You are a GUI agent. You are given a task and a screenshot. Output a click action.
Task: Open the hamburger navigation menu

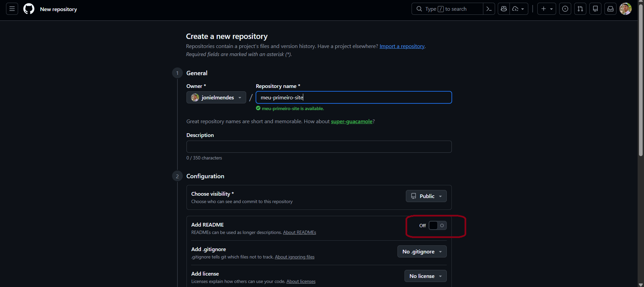click(x=12, y=9)
